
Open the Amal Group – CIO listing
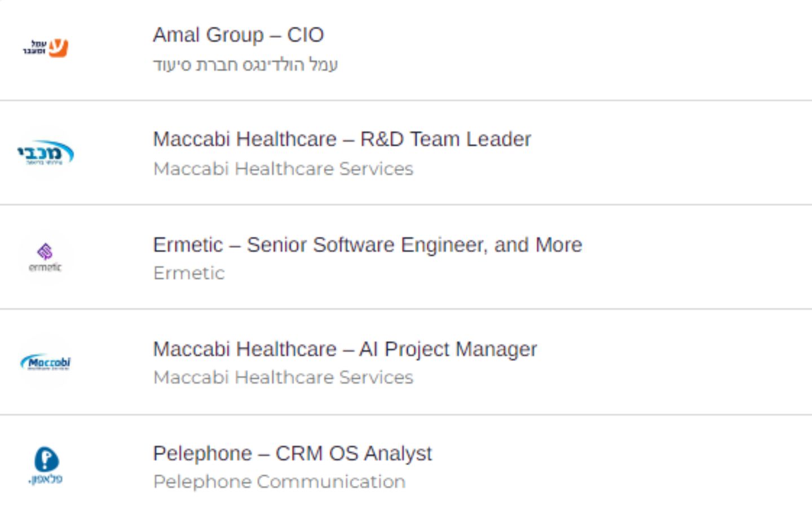(x=238, y=35)
